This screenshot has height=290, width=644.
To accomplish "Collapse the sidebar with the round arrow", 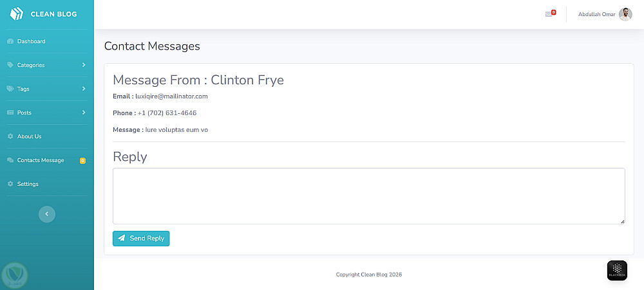I will [47, 214].
